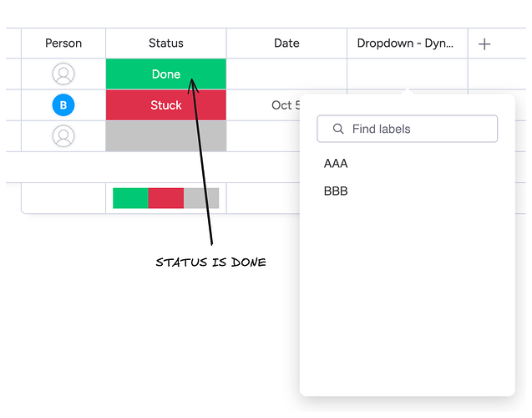
Task: Click the Person column header
Action: (63, 43)
